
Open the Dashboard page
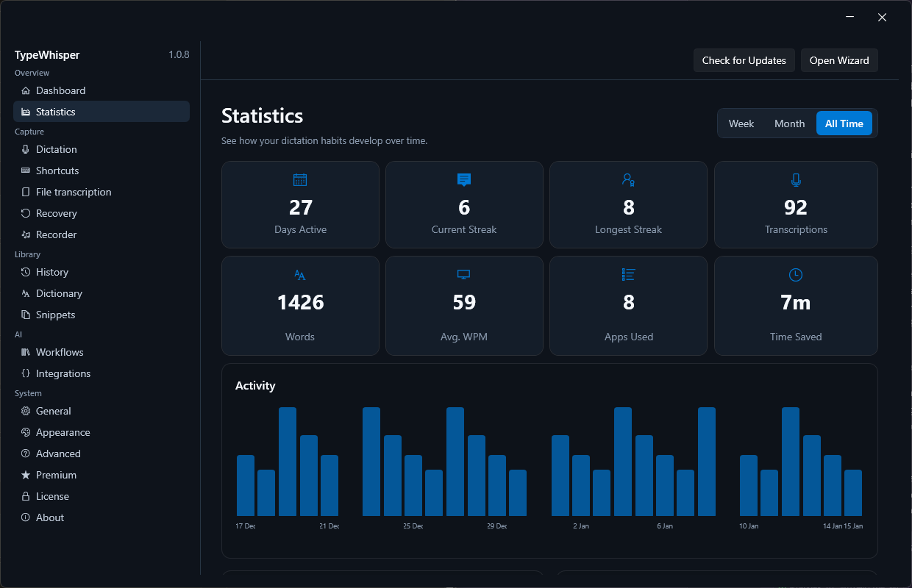coord(101,90)
